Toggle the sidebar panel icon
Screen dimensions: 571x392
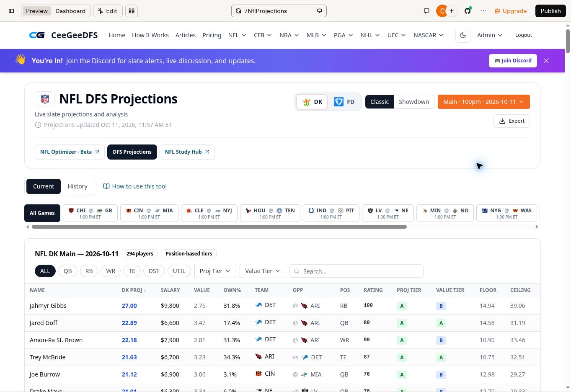[11, 11]
